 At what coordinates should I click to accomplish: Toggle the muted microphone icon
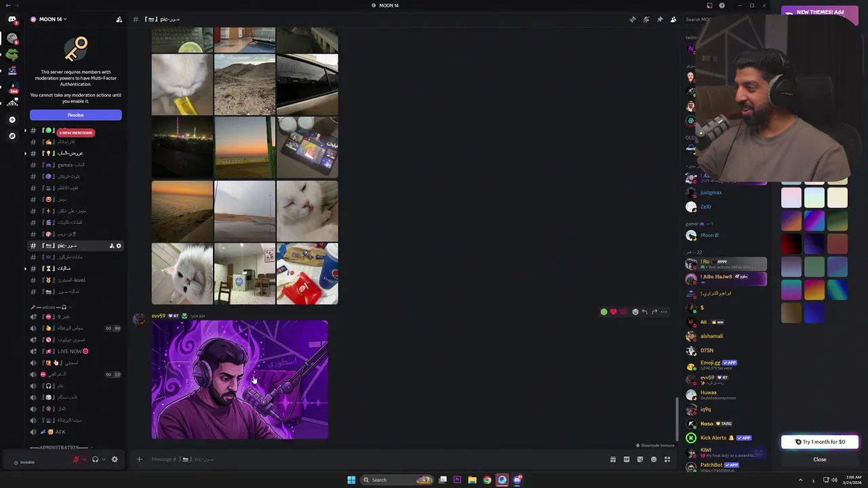click(77, 460)
